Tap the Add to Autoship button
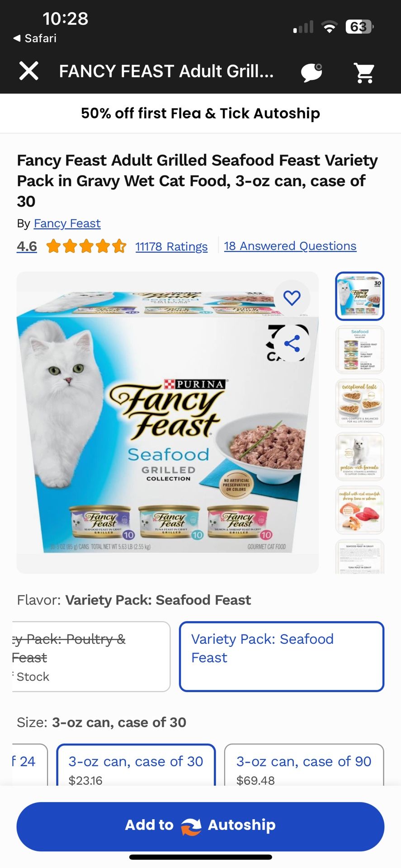 [x=200, y=826]
